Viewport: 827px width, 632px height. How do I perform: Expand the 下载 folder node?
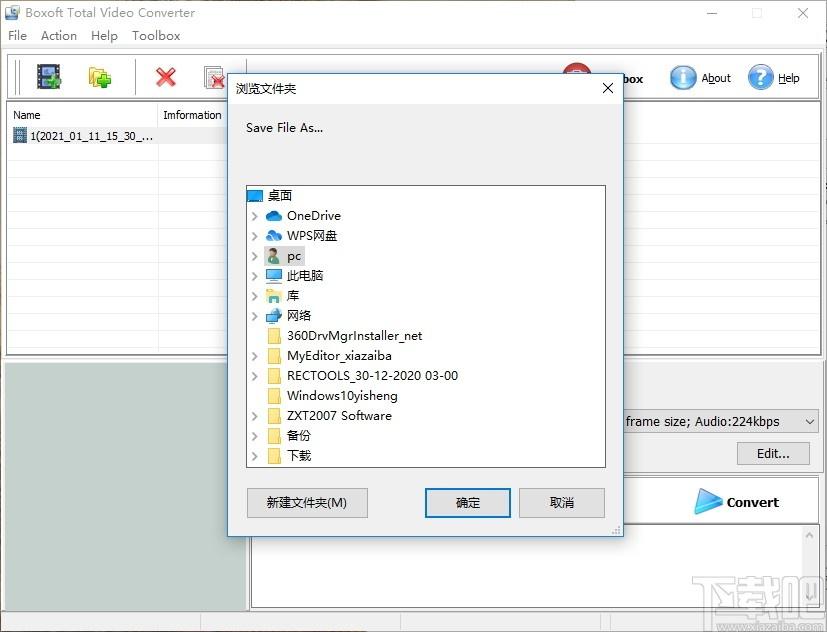[x=255, y=456]
